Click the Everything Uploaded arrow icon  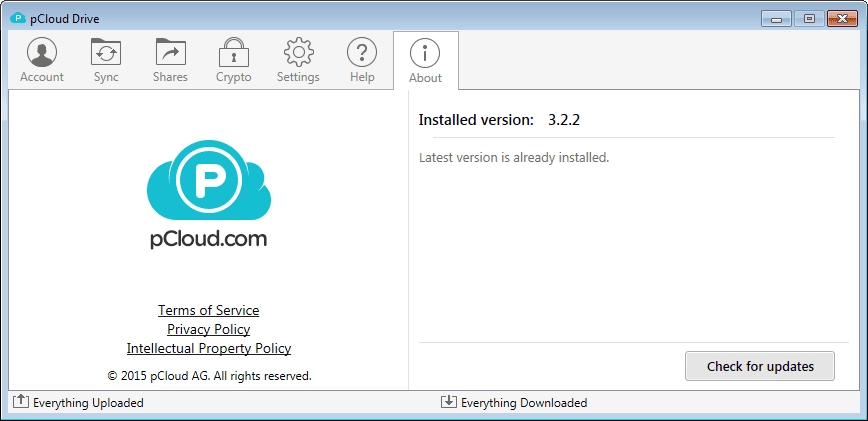[x=20, y=401]
